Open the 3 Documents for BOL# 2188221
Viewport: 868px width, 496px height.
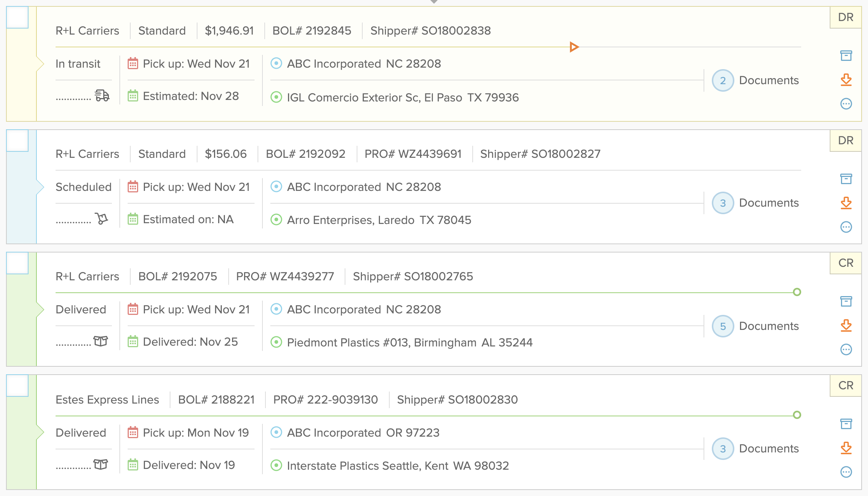[755, 449]
